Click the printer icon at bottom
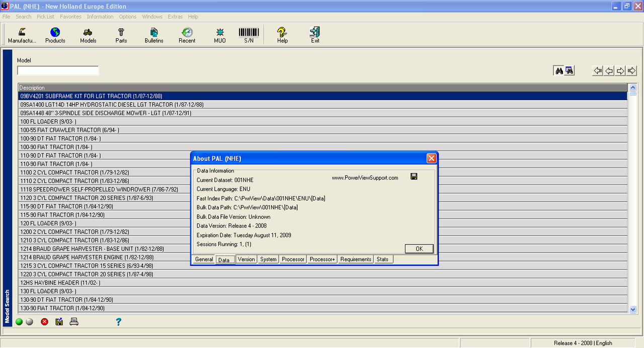644x348 pixels. click(x=74, y=322)
